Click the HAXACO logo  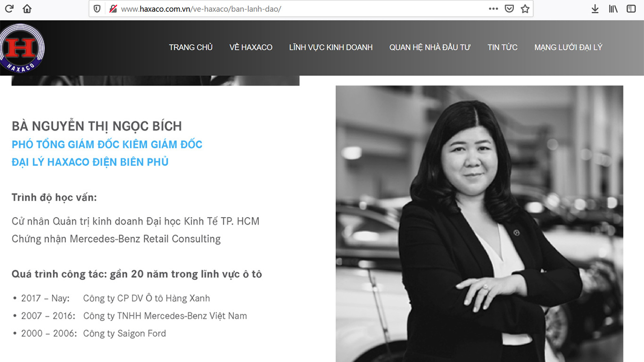point(22,47)
